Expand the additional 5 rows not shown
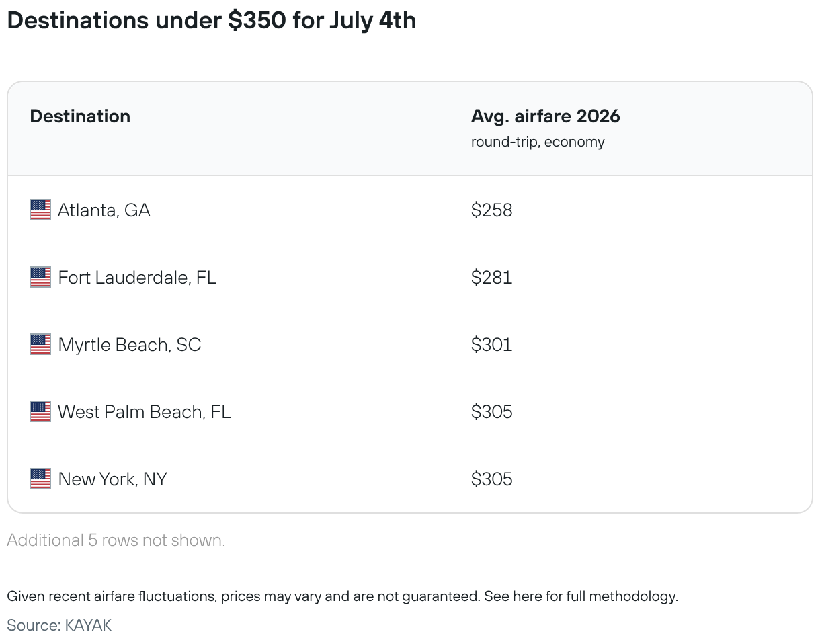Image resolution: width=820 pixels, height=644 pixels. click(116, 540)
